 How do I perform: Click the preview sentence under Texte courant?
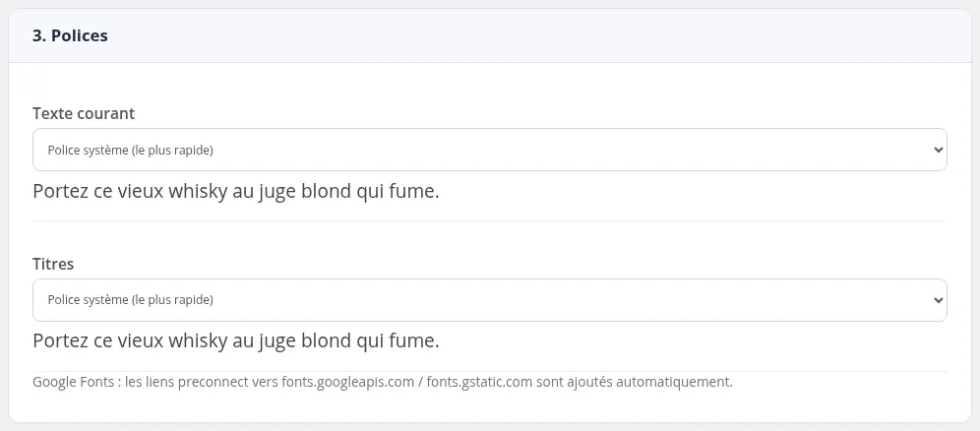coord(235,192)
